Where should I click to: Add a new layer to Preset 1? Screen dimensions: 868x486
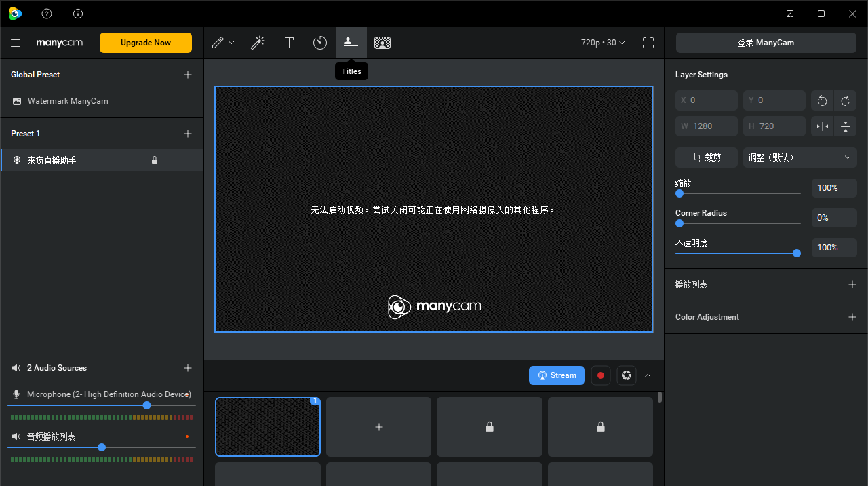[188, 134]
